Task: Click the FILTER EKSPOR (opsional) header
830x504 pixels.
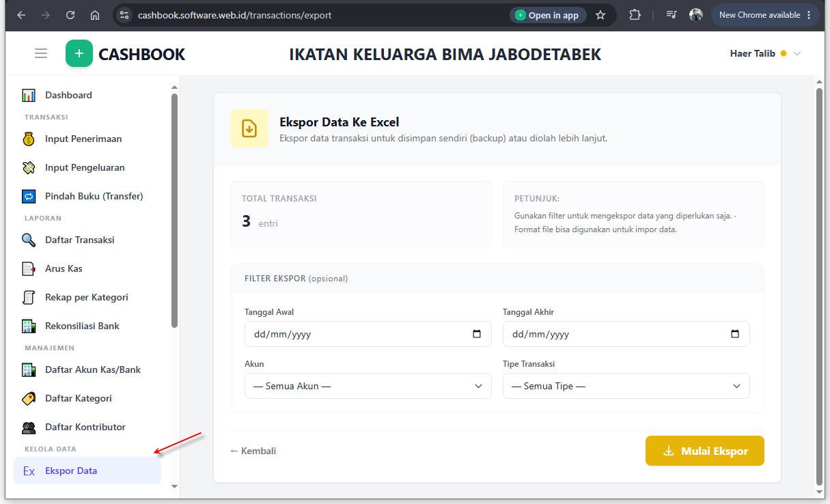Action: (296, 279)
